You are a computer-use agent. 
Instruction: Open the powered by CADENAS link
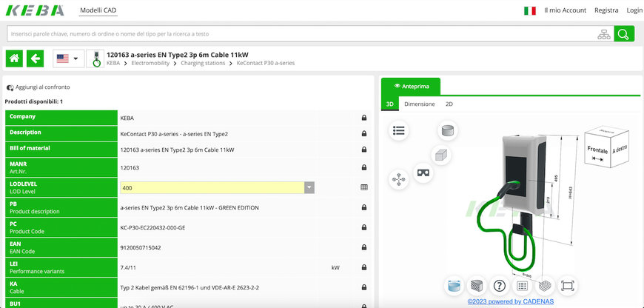pos(511,301)
